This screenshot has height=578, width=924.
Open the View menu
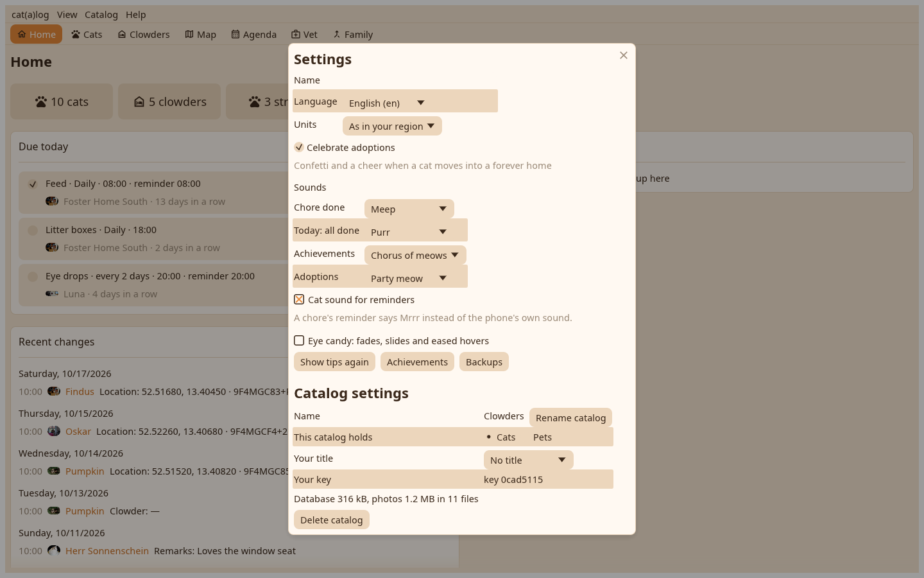point(67,14)
